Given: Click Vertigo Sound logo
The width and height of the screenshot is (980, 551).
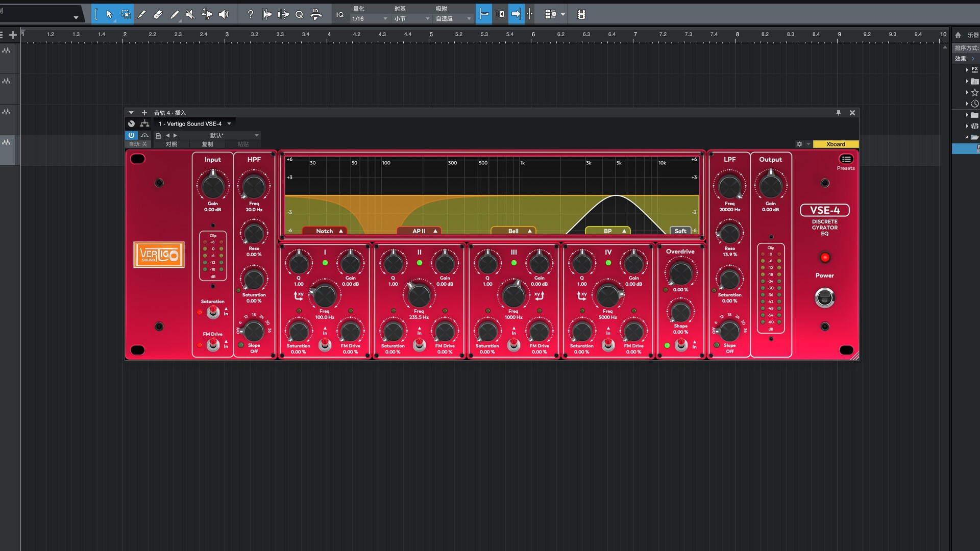Looking at the screenshot, I should pyautogui.click(x=159, y=255).
